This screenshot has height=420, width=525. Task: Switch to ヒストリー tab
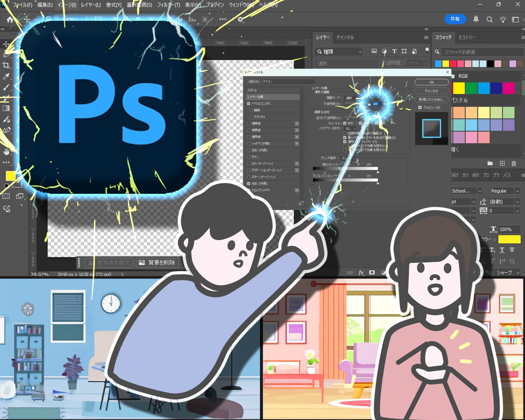(x=467, y=37)
